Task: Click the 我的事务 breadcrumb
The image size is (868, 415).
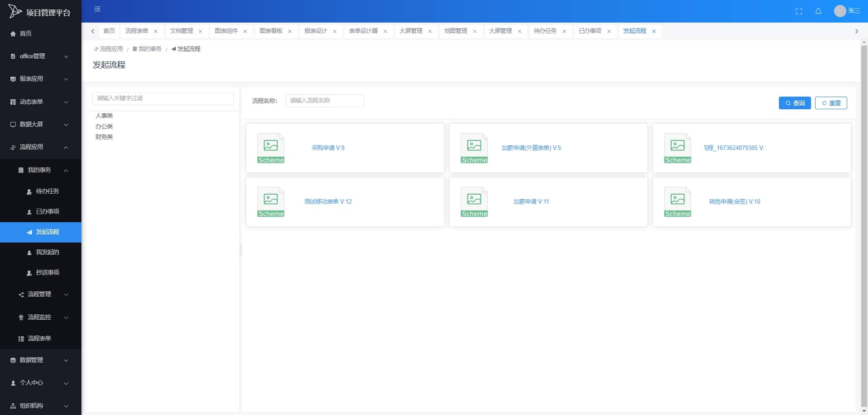Action: pyautogui.click(x=147, y=49)
